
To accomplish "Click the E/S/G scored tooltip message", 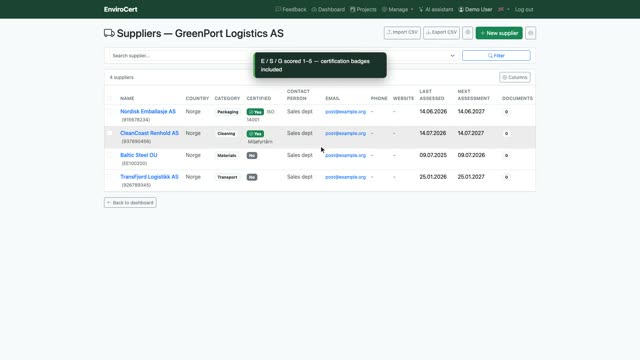I will click(320, 65).
